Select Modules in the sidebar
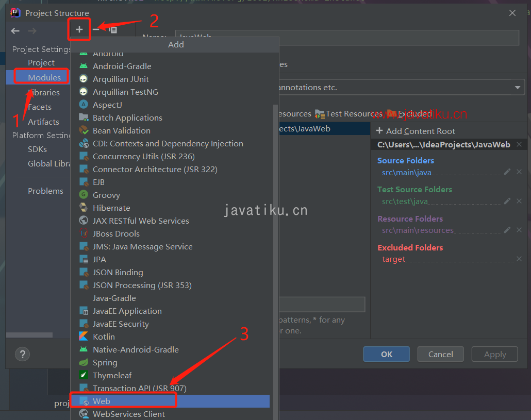The width and height of the screenshot is (531, 420). coord(44,77)
